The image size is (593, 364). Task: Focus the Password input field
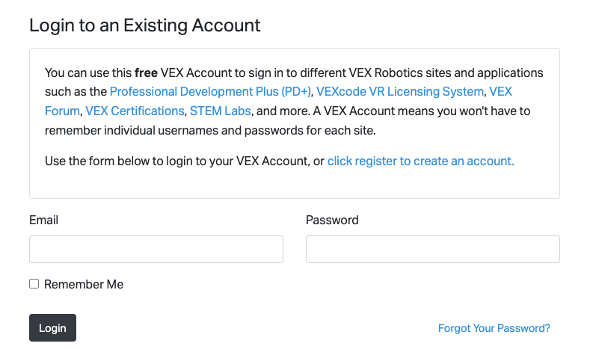click(432, 250)
